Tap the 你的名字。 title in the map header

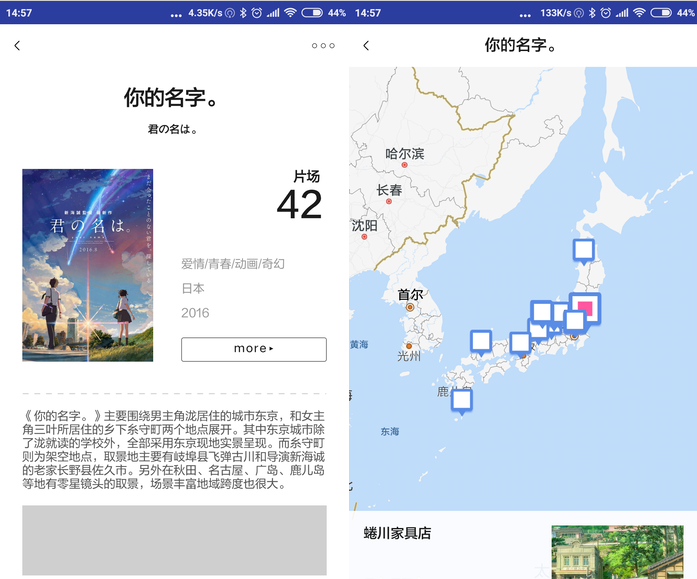click(x=520, y=46)
